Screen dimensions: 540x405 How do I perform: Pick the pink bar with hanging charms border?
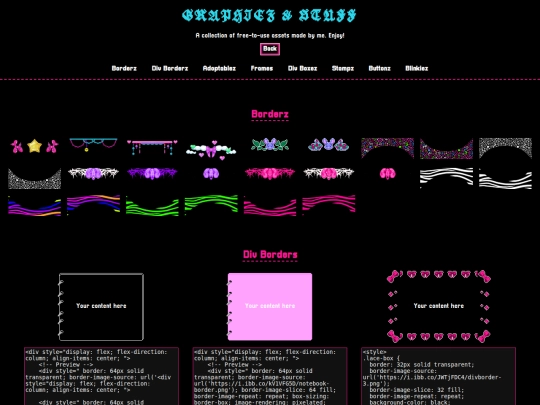152,147
